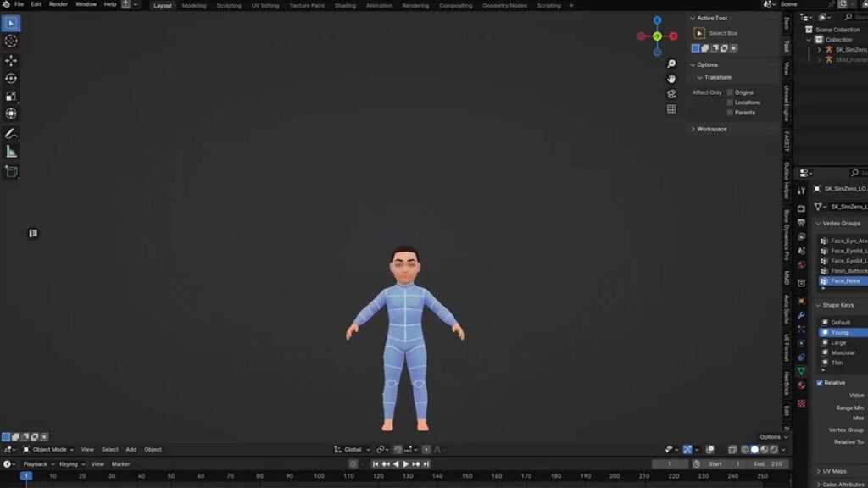
Task: Click the Cursor tool icon
Action: (11, 41)
